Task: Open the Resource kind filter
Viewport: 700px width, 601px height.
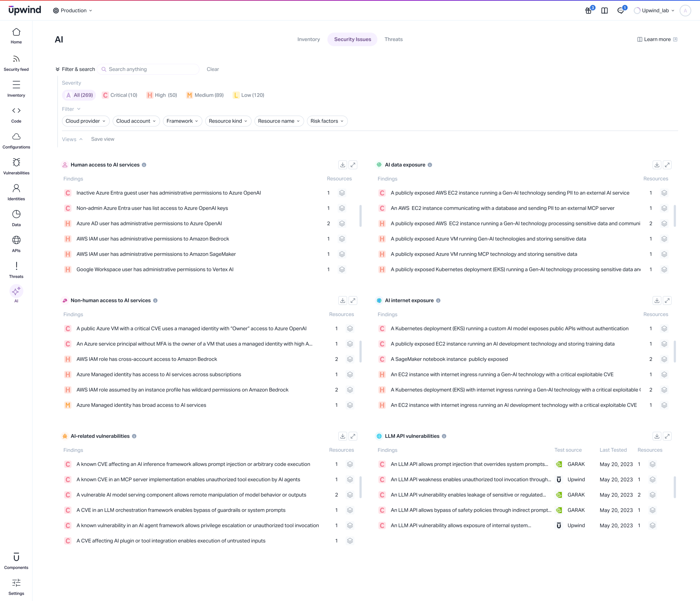Action: pyautogui.click(x=228, y=121)
